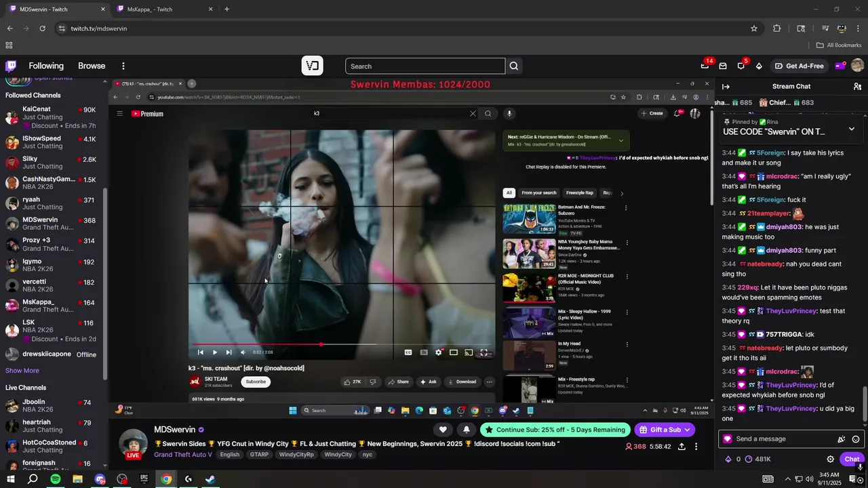Open Spotify from the Windows taskbar
This screenshot has height=488, width=868.
pos(55,479)
